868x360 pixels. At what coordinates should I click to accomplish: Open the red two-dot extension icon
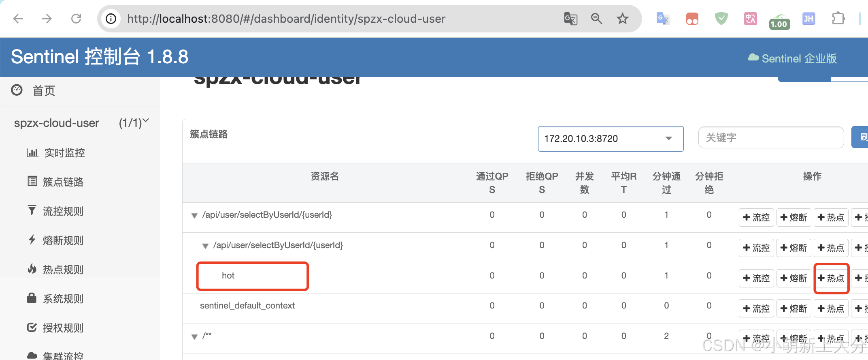pyautogui.click(x=692, y=19)
